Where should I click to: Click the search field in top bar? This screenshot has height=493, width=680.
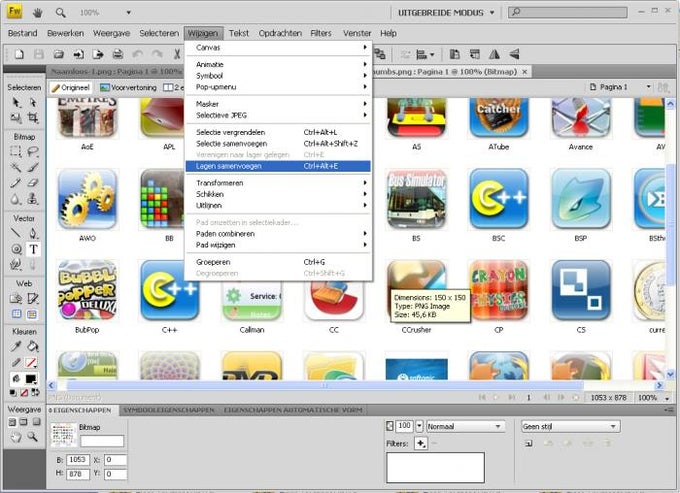[568, 12]
